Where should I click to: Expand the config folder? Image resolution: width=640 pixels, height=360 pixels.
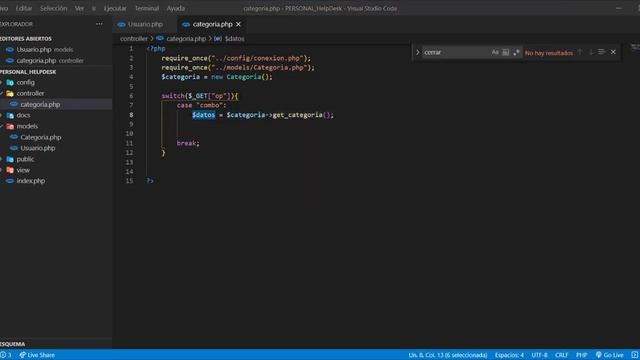tap(56, 82)
